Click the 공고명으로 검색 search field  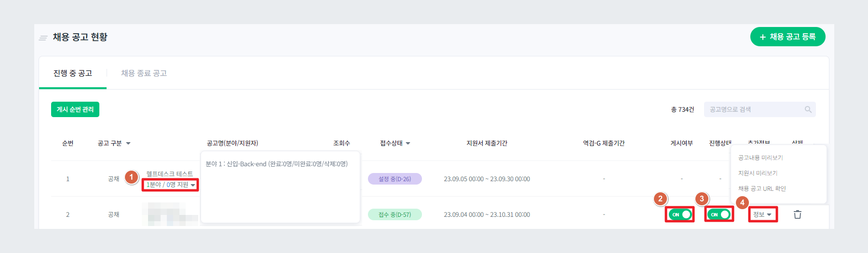coord(759,109)
